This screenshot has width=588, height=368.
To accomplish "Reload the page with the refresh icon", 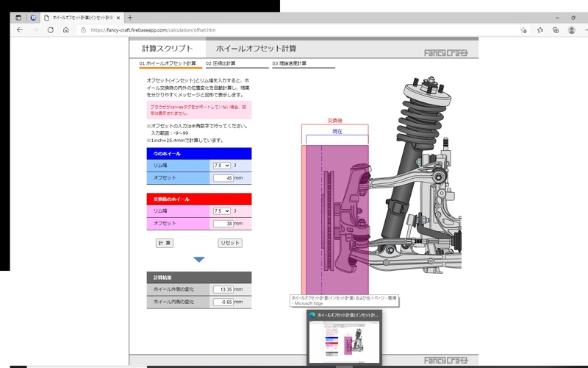I will pyautogui.click(x=50, y=30).
